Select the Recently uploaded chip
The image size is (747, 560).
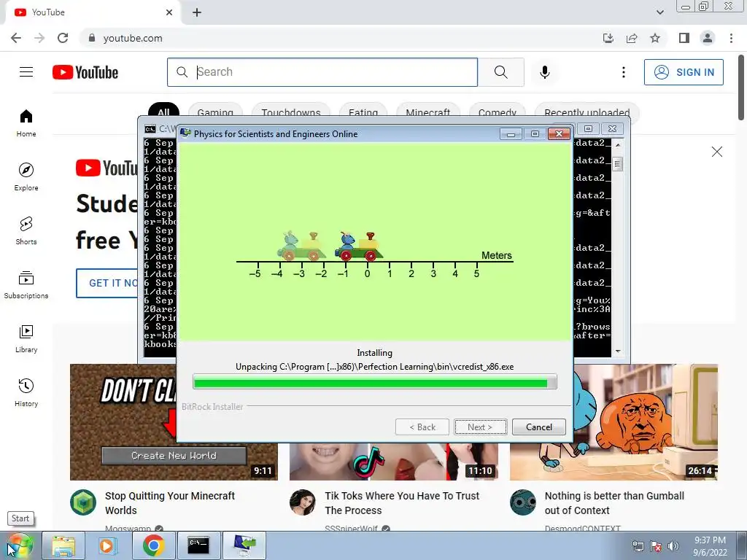(587, 111)
